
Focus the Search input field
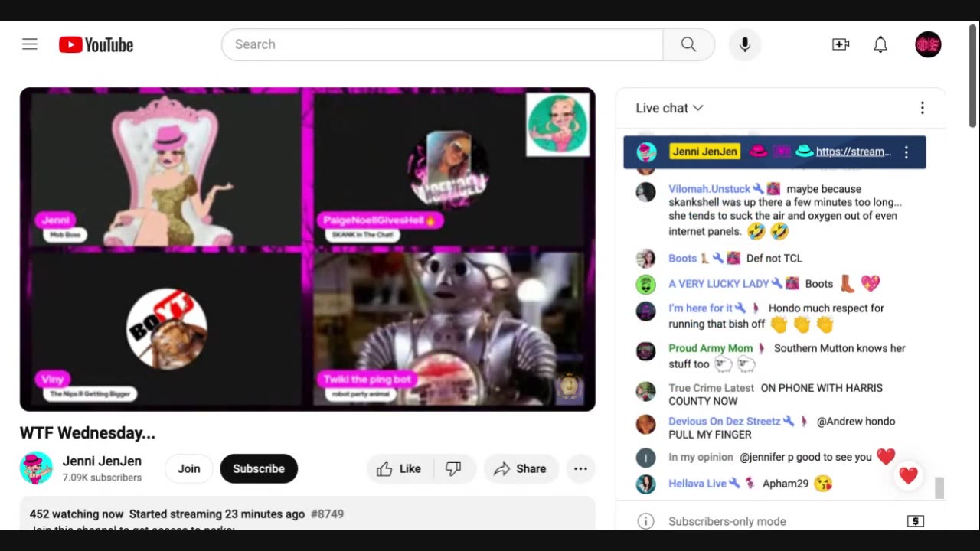point(442,44)
